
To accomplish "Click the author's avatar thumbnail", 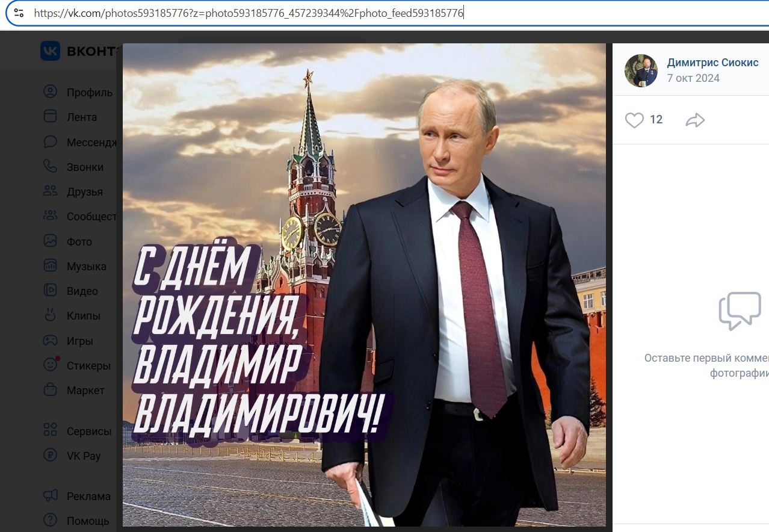I will click(x=641, y=70).
